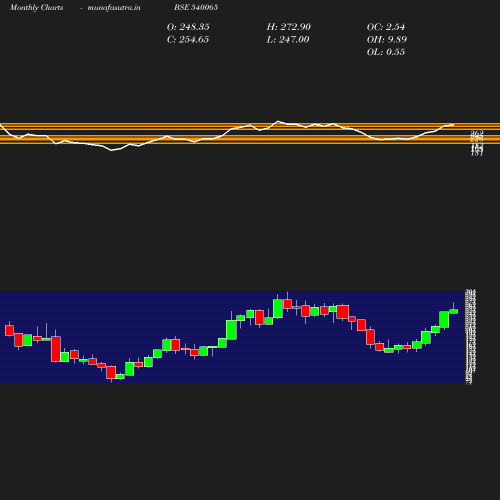Click the OC: 2.54 value
This screenshot has height=500, width=500.
tap(386, 27)
